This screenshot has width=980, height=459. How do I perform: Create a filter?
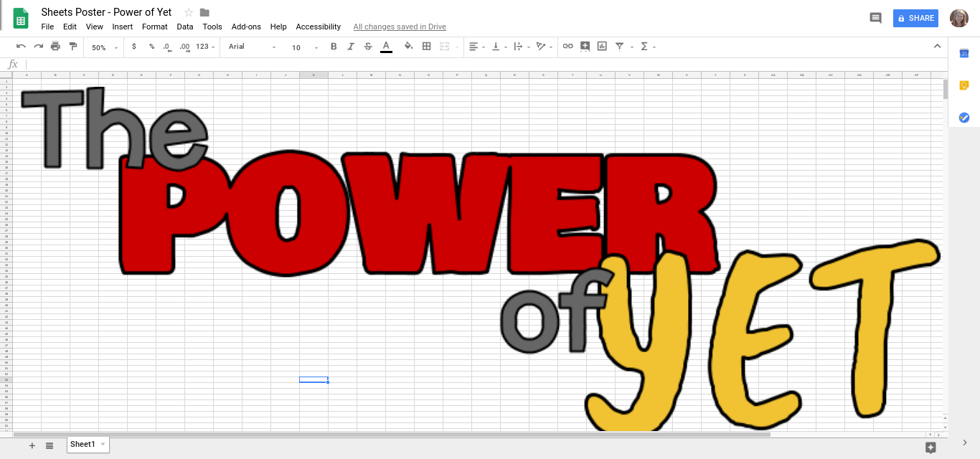point(619,46)
